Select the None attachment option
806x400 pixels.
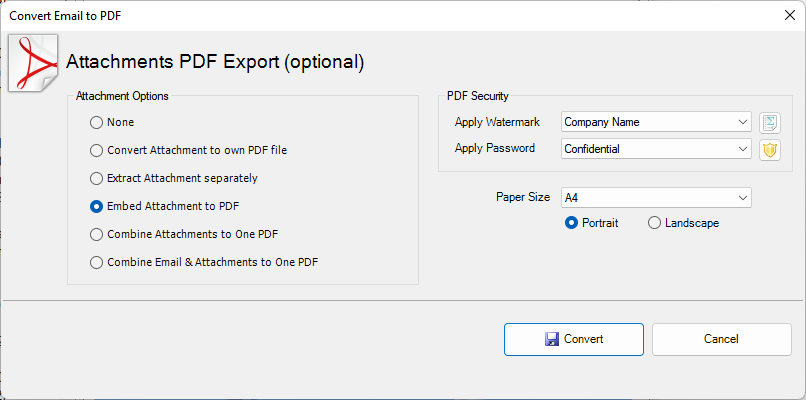click(x=97, y=123)
